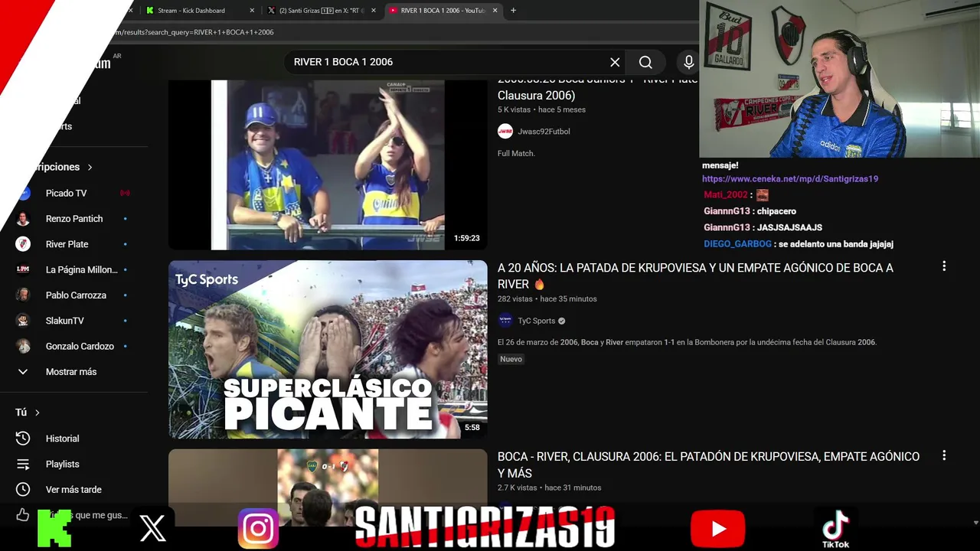The image size is (980, 551).
Task: Open Ver más tarde list
Action: point(73,490)
